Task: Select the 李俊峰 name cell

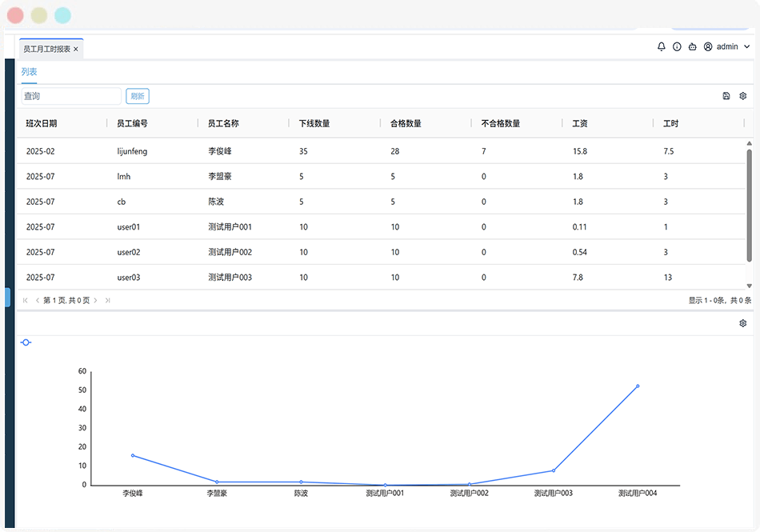Action: pos(220,151)
